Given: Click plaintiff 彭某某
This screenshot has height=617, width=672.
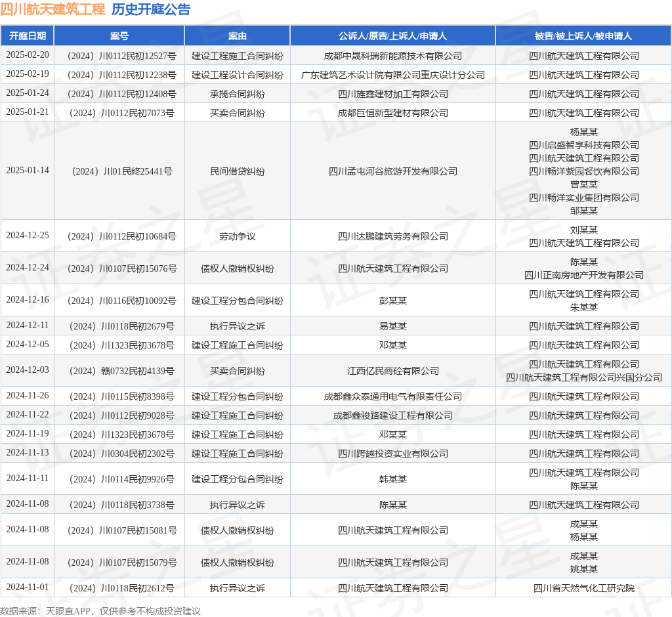Looking at the screenshot, I should [392, 301].
